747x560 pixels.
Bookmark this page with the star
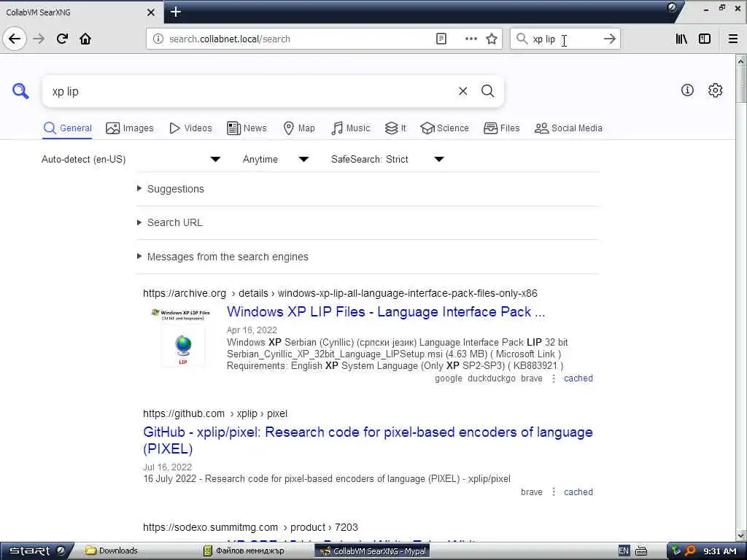pyautogui.click(x=492, y=39)
